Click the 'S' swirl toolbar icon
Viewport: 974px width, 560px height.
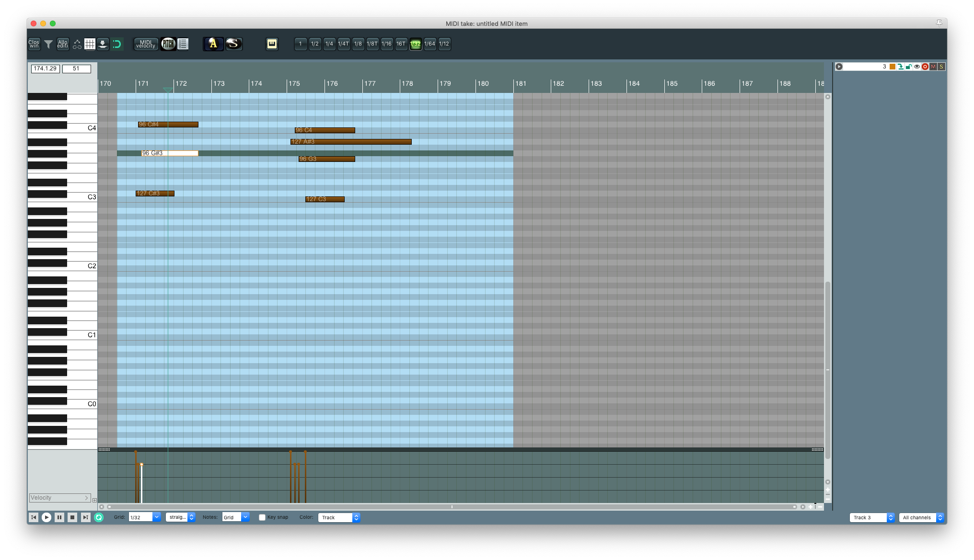click(233, 44)
